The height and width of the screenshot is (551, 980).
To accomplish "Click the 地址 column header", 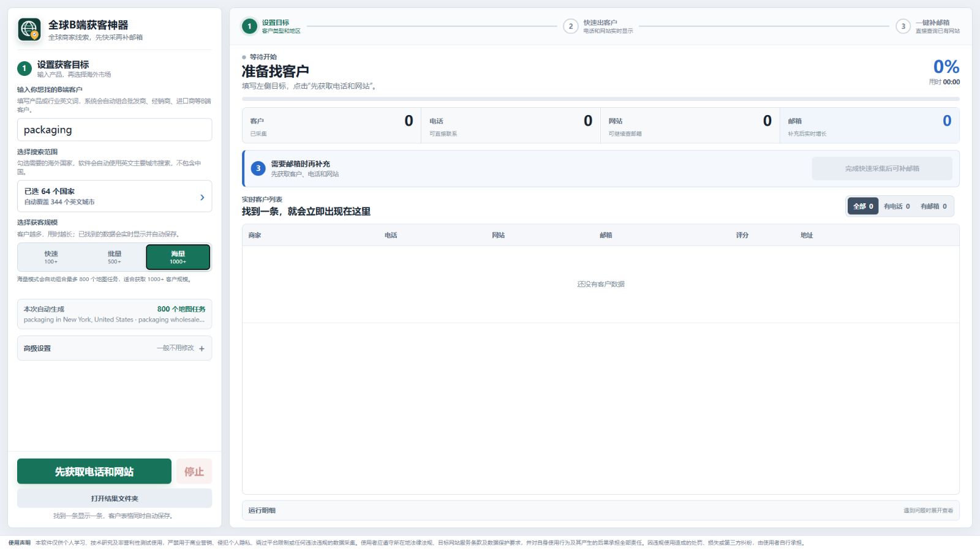I will click(x=807, y=235).
